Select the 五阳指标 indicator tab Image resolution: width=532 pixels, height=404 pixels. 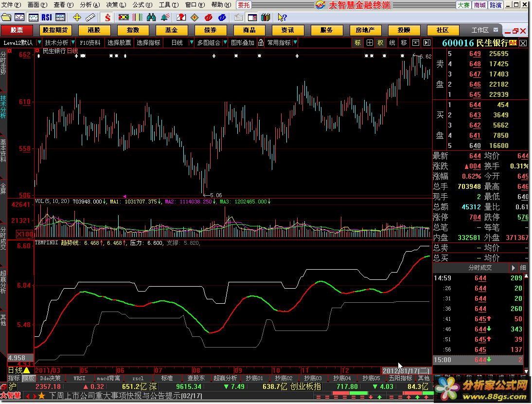(x=401, y=378)
